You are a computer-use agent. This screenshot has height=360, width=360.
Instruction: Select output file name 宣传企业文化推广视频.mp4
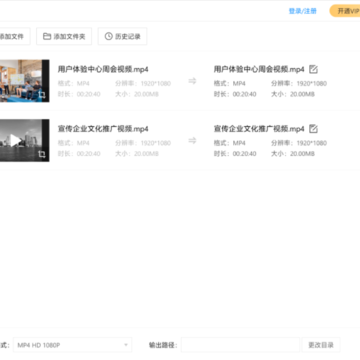pyautogui.click(x=259, y=129)
